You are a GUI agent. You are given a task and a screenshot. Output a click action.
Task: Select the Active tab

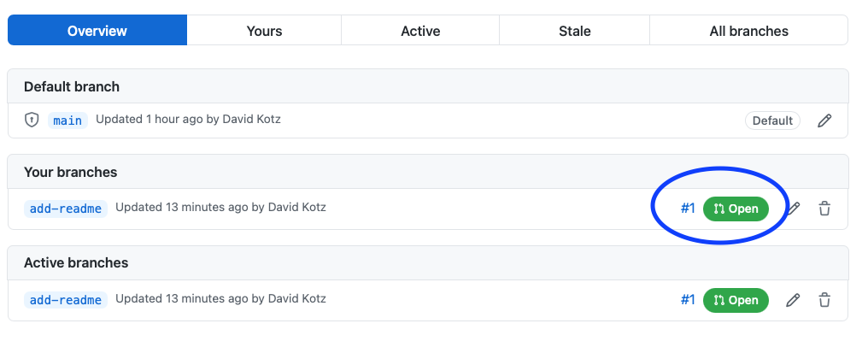click(x=420, y=31)
